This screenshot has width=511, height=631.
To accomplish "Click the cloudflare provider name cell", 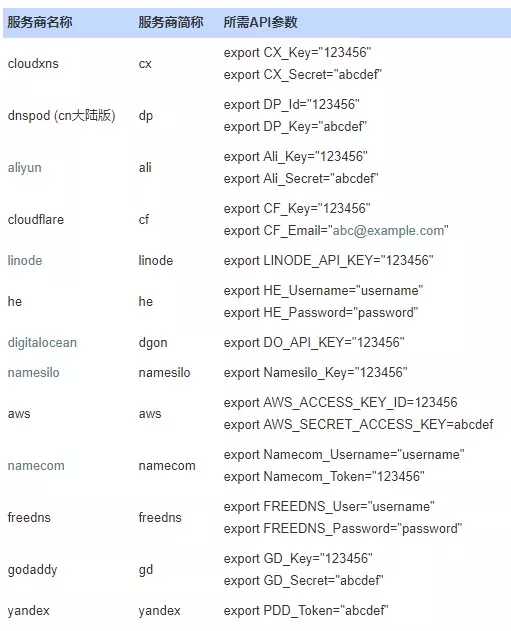I will pos(36,219).
